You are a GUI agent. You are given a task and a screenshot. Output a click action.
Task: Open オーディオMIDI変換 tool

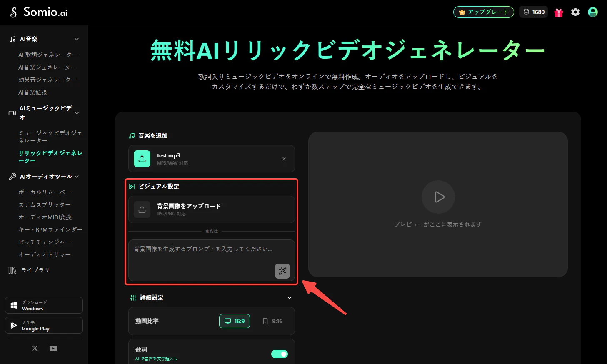pyautogui.click(x=45, y=217)
